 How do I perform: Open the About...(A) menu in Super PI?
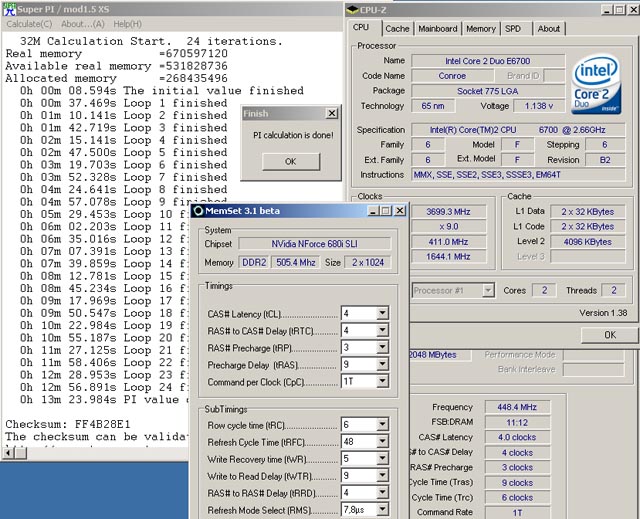click(x=83, y=24)
